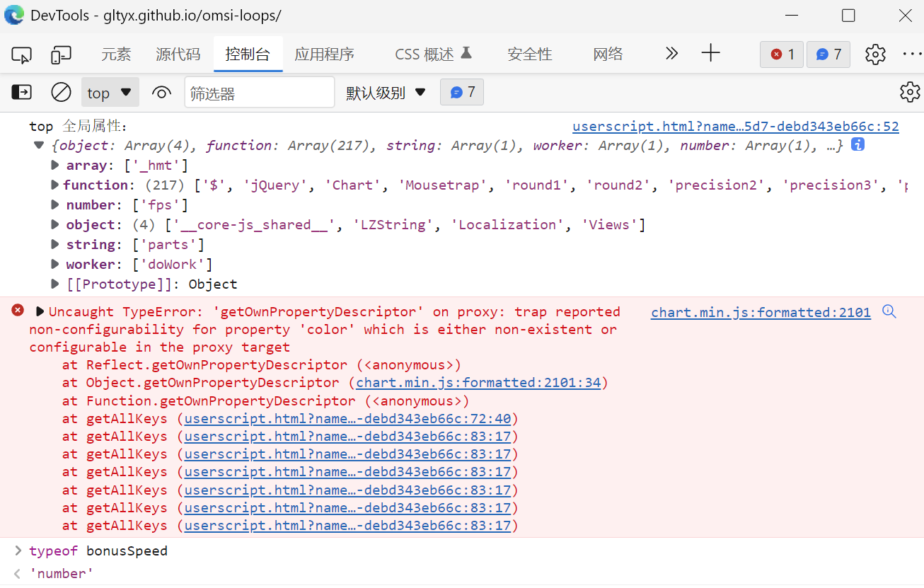Viewport: 924px width, 588px height.
Task: Open chart.min.js:formatted:2101 source link
Action: click(761, 312)
